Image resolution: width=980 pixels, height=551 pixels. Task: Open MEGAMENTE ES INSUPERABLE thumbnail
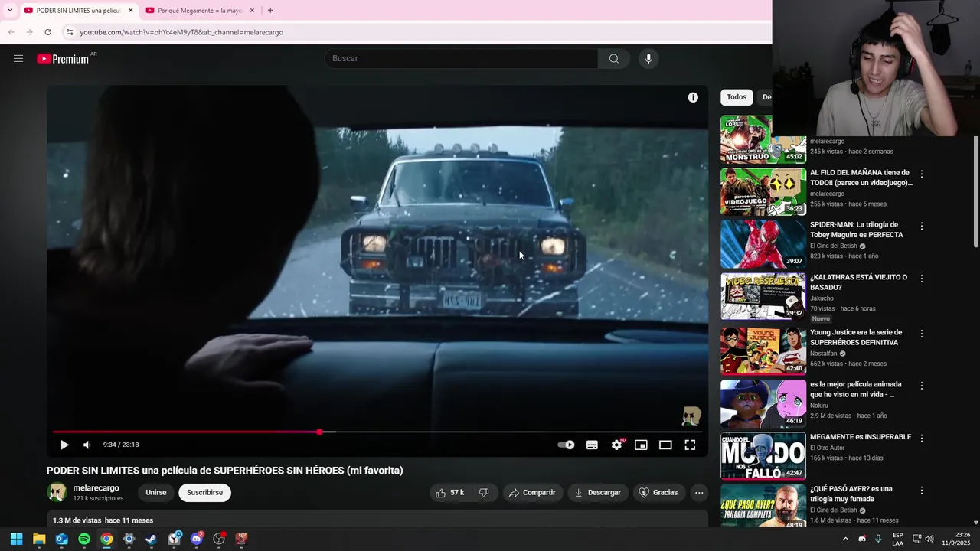763,456
